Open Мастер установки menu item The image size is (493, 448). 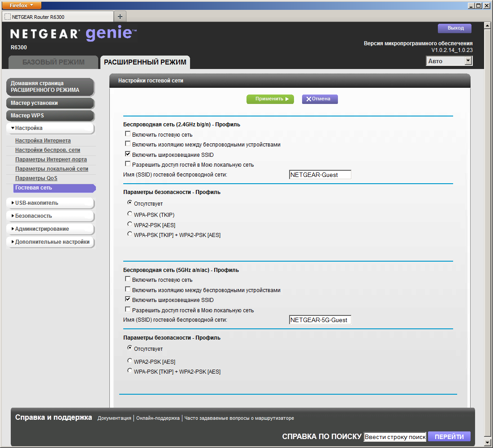(x=50, y=103)
